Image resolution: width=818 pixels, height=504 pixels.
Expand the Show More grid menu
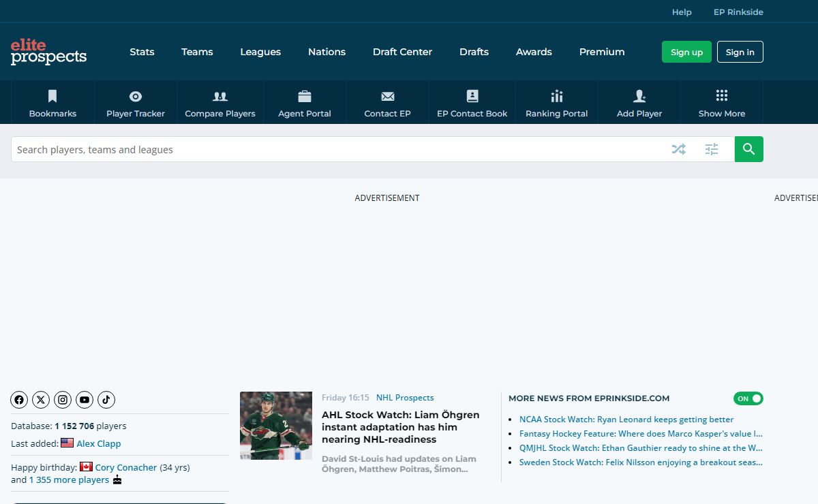tap(721, 96)
